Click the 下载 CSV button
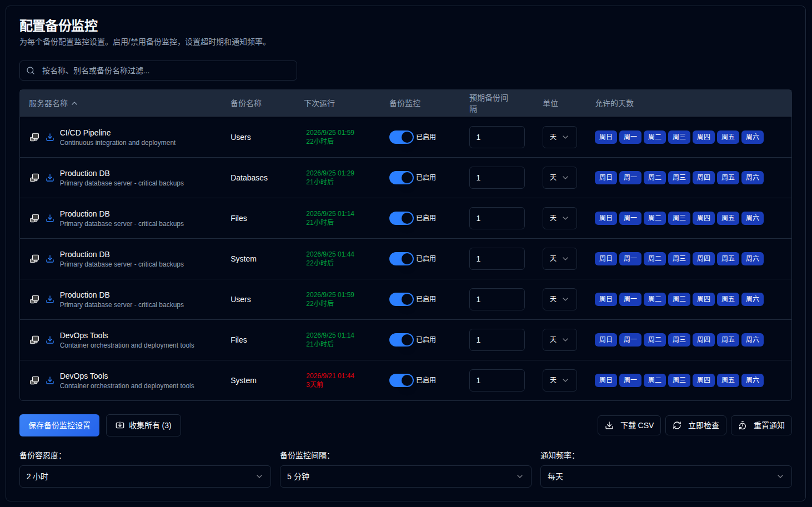The height and width of the screenshot is (507, 812). [629, 425]
